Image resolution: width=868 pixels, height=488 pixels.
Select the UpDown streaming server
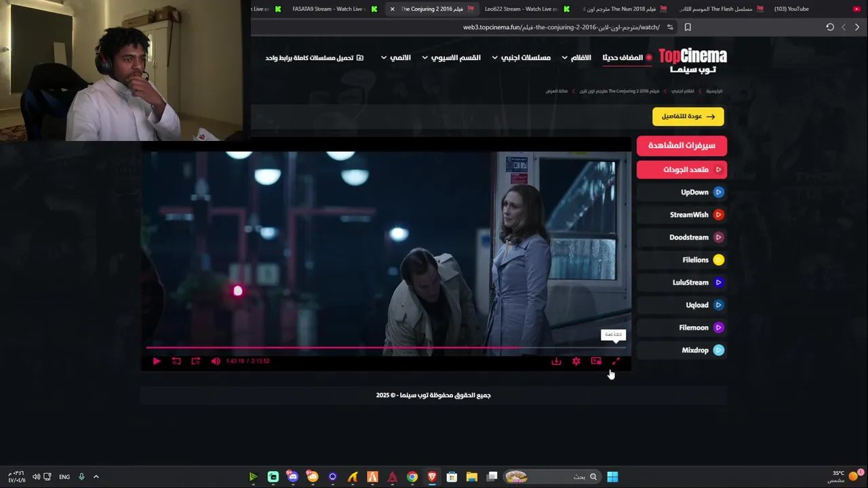coord(682,192)
